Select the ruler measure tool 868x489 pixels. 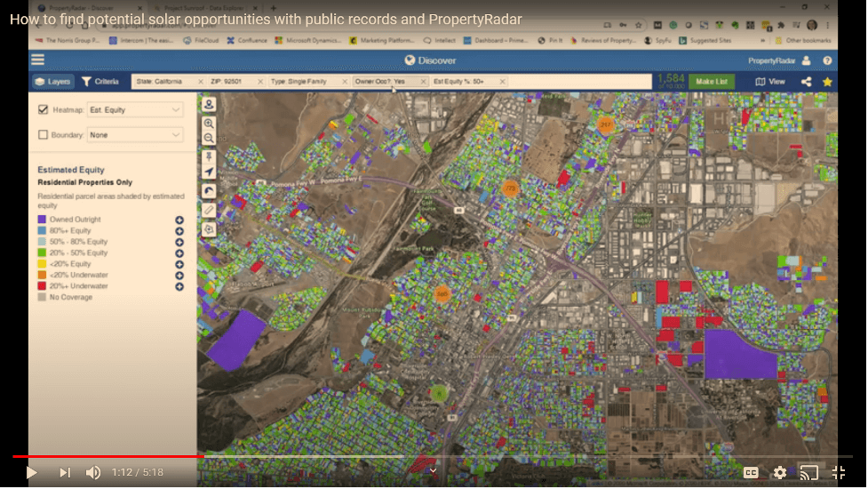point(209,210)
